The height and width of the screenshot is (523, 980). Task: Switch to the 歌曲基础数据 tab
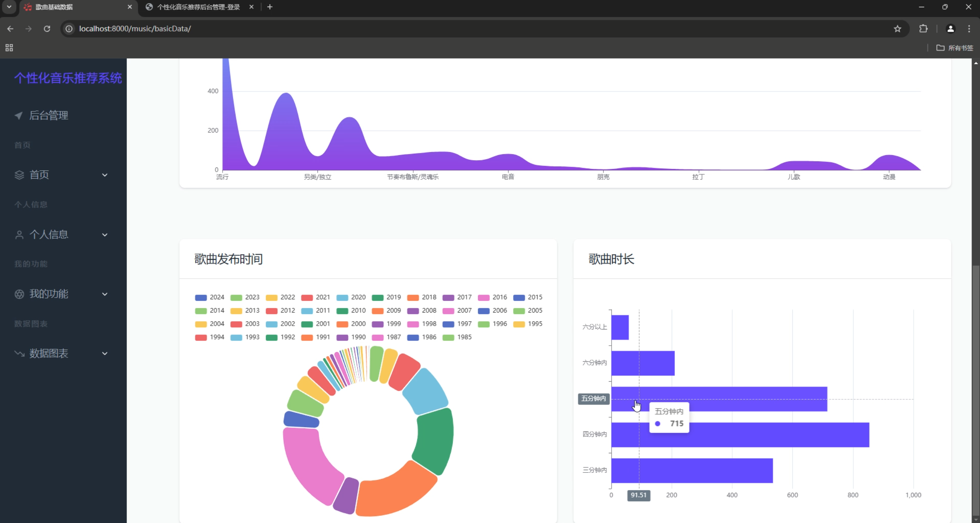78,7
